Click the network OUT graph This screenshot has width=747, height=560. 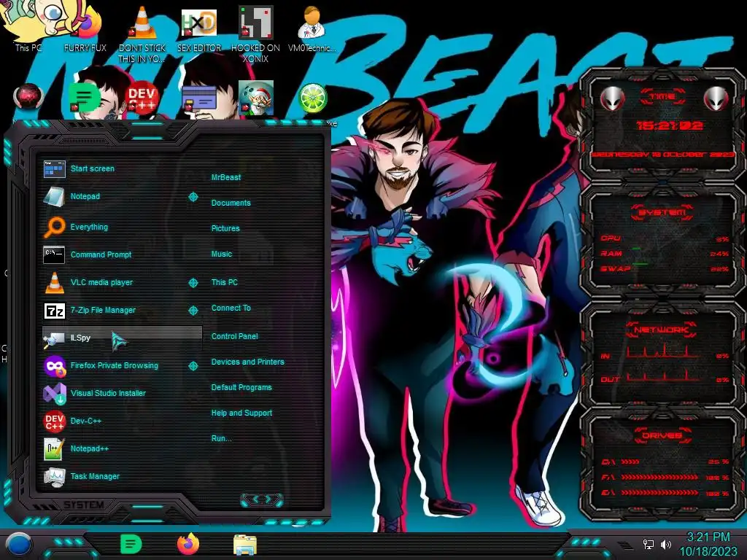click(662, 376)
